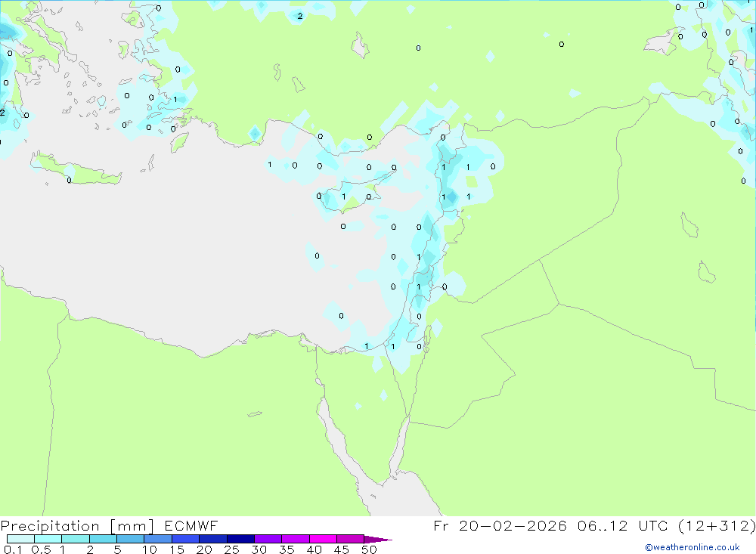The height and width of the screenshot is (554, 756).
Task: Click the Precipitation [mm] title text
Action: [78, 526]
